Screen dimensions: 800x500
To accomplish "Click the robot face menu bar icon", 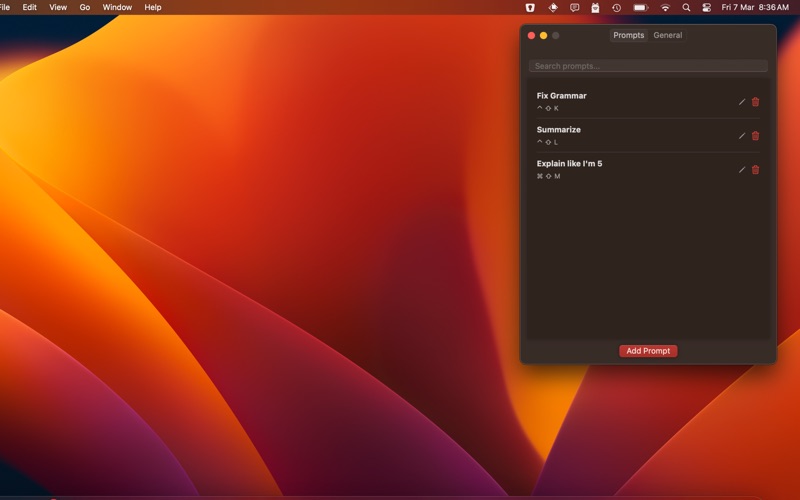I will pyautogui.click(x=595, y=7).
